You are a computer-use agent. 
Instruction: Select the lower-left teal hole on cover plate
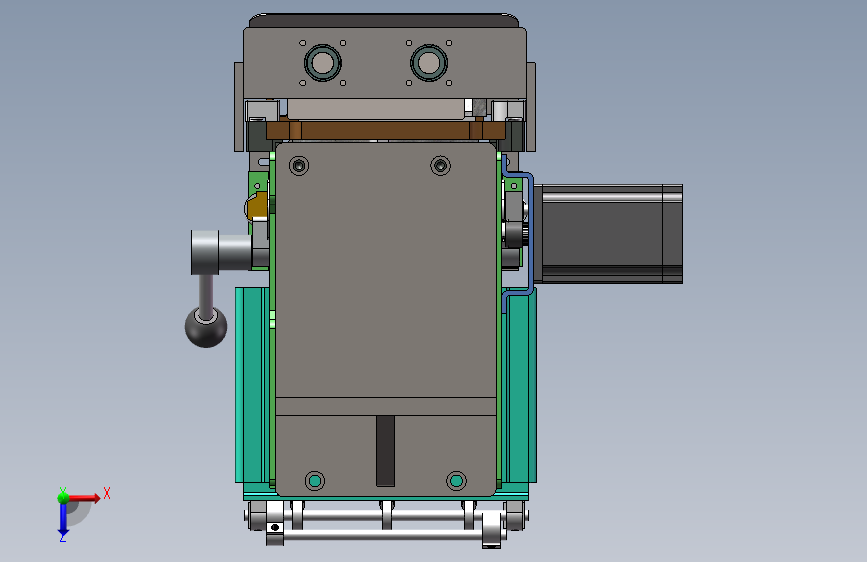(x=315, y=481)
